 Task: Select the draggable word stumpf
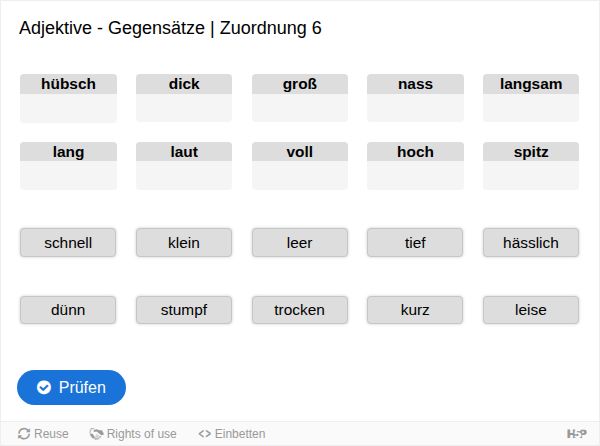[x=184, y=310]
